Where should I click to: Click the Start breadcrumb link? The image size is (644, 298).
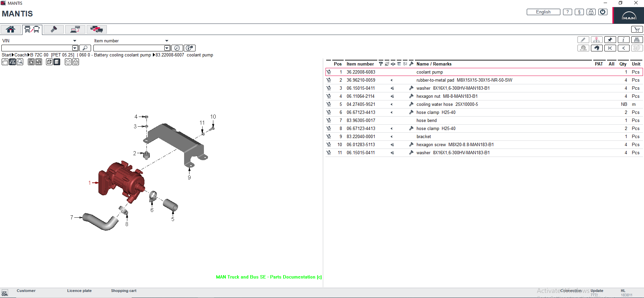click(x=6, y=55)
